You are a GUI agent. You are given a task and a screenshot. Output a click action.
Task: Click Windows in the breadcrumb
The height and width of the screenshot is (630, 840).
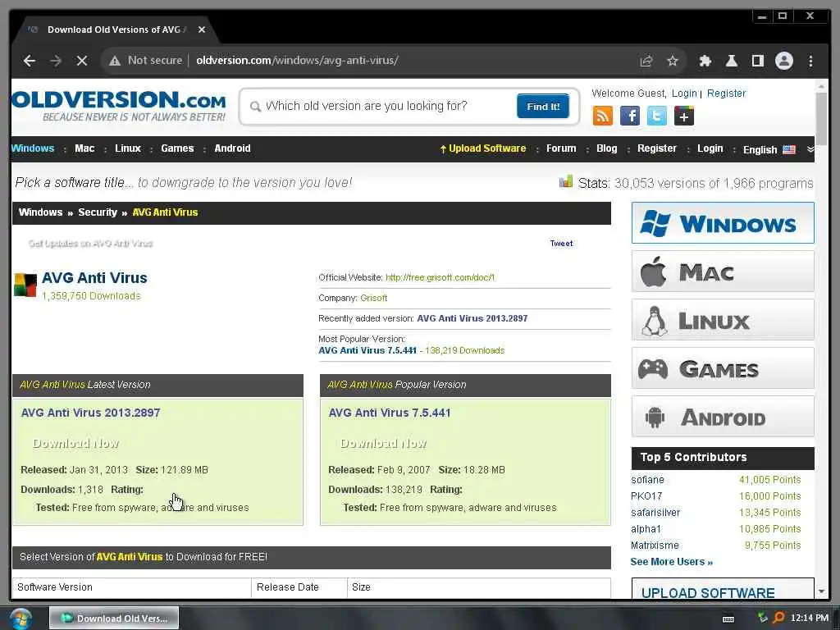(40, 212)
